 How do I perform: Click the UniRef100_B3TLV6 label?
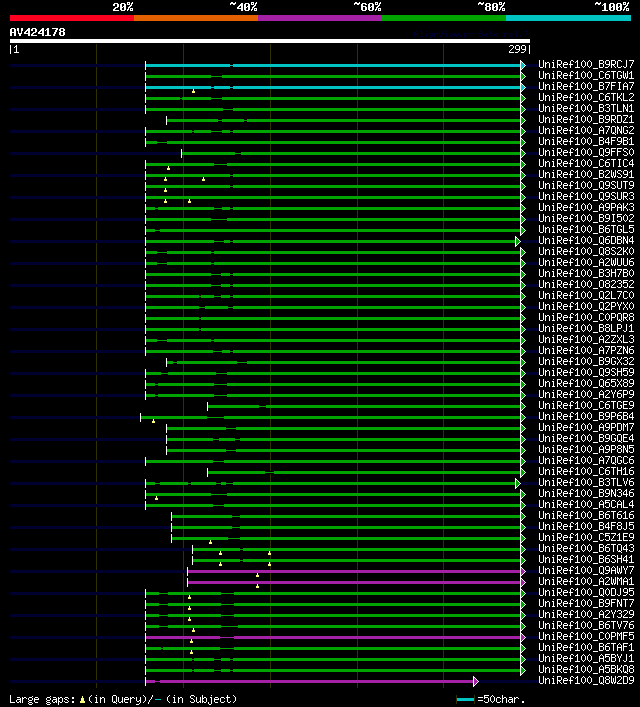coord(586,482)
